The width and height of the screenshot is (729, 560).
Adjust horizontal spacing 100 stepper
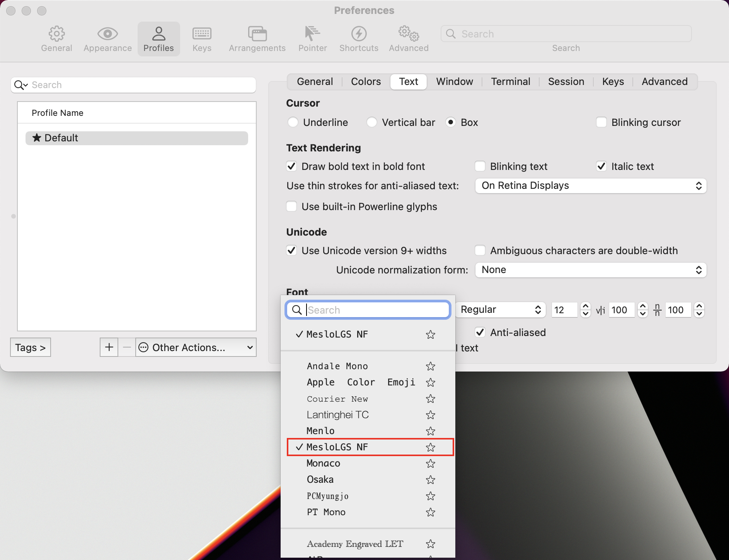[x=643, y=310]
